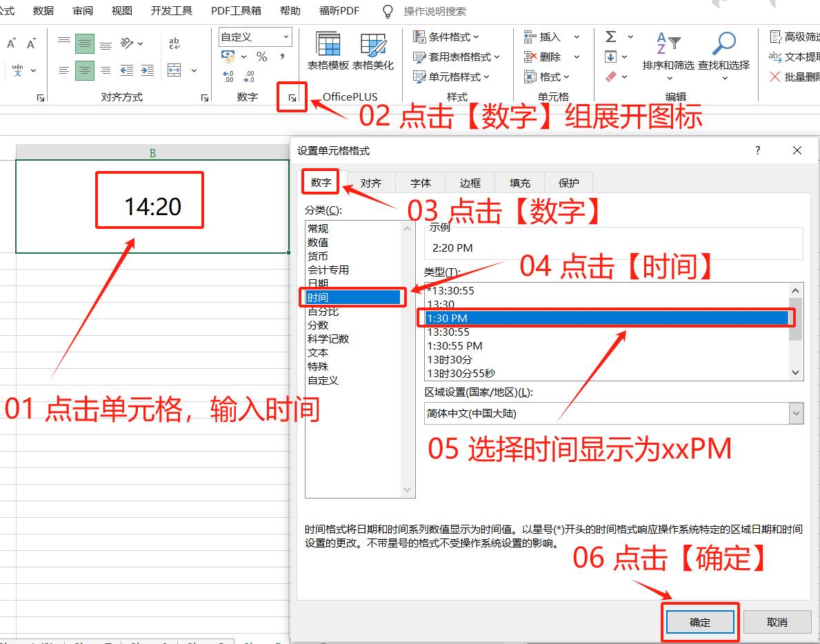
Task: Click the Merge and Center icon
Action: (174, 70)
